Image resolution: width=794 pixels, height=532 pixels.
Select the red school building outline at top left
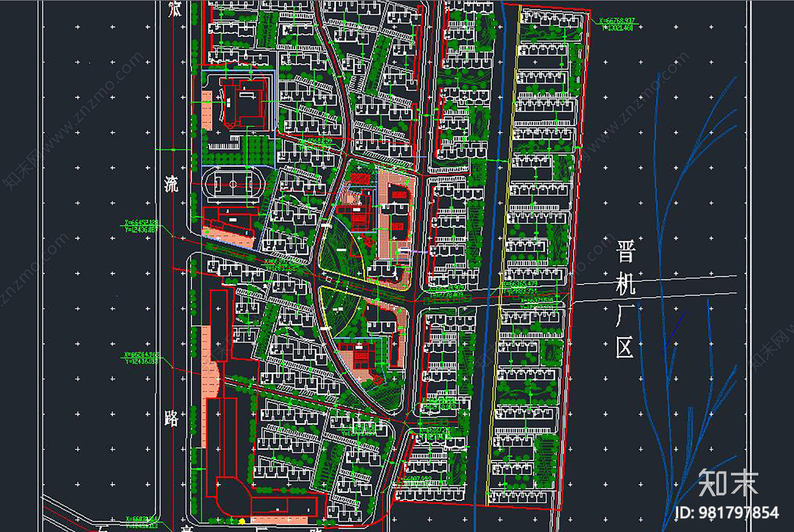(243, 104)
